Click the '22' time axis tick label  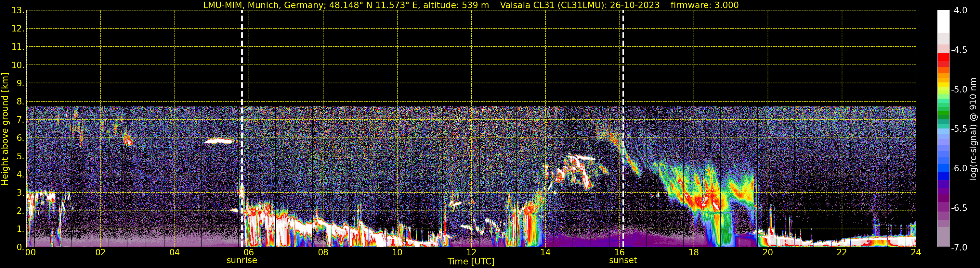(x=842, y=252)
